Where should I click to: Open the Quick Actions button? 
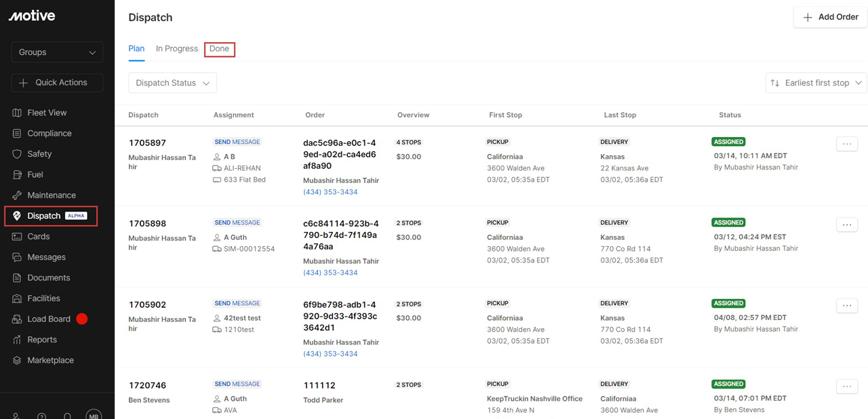pyautogui.click(x=57, y=83)
